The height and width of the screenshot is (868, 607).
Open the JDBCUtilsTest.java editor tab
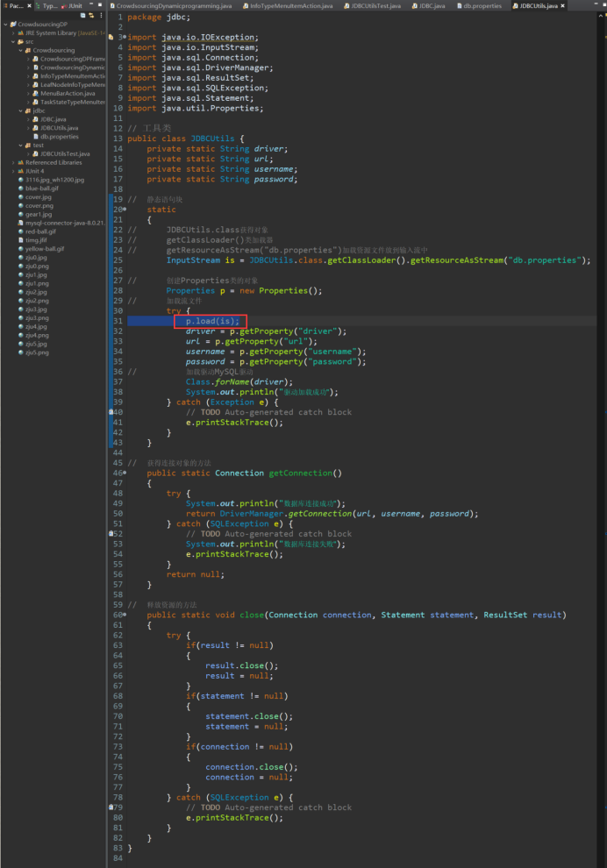click(372, 6)
